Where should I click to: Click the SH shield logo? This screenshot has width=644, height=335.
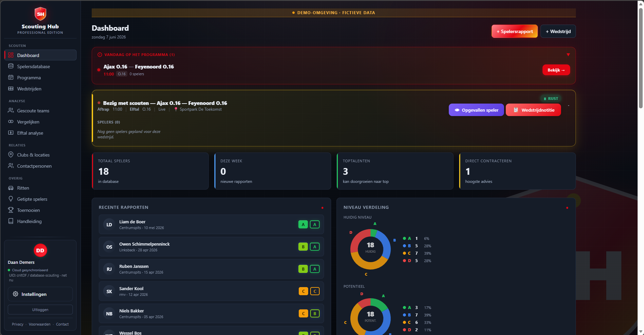point(40,14)
